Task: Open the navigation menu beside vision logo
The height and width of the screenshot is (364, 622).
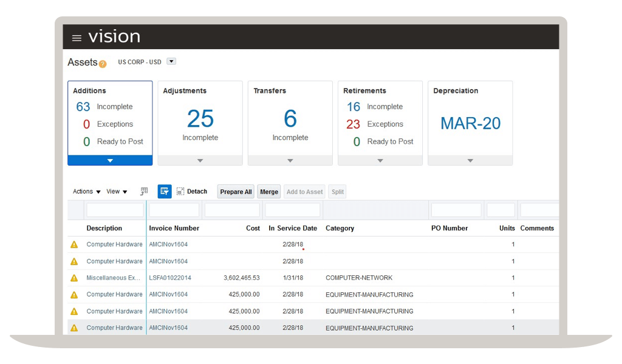Action: click(77, 36)
